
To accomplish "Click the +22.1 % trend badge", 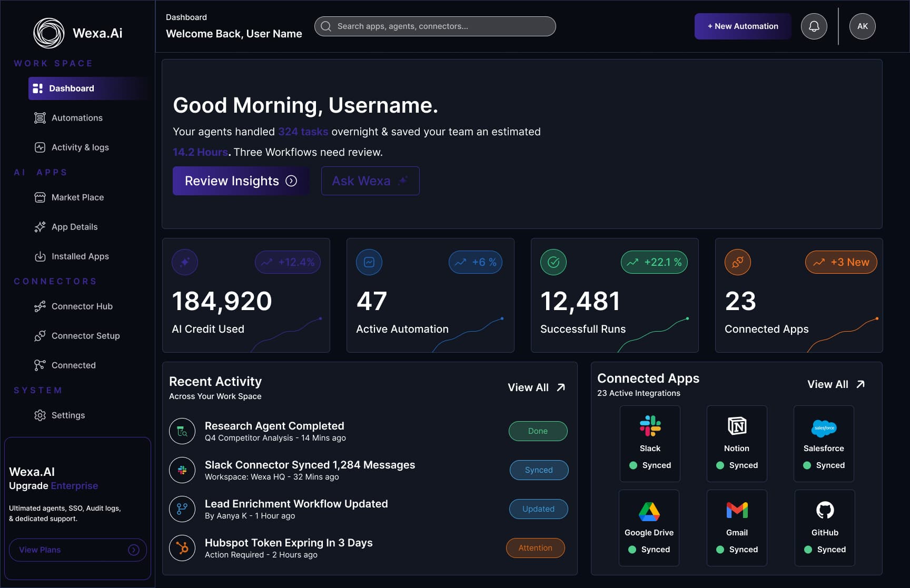I will (654, 262).
